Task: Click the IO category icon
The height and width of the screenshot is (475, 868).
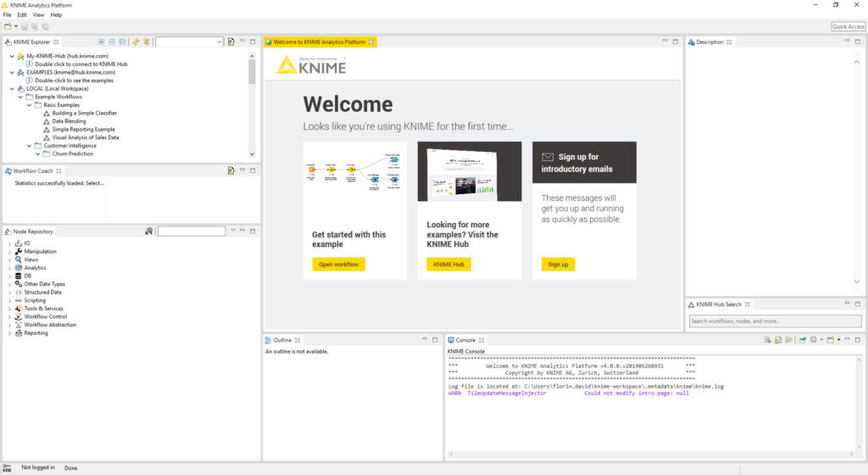Action: click(x=19, y=243)
